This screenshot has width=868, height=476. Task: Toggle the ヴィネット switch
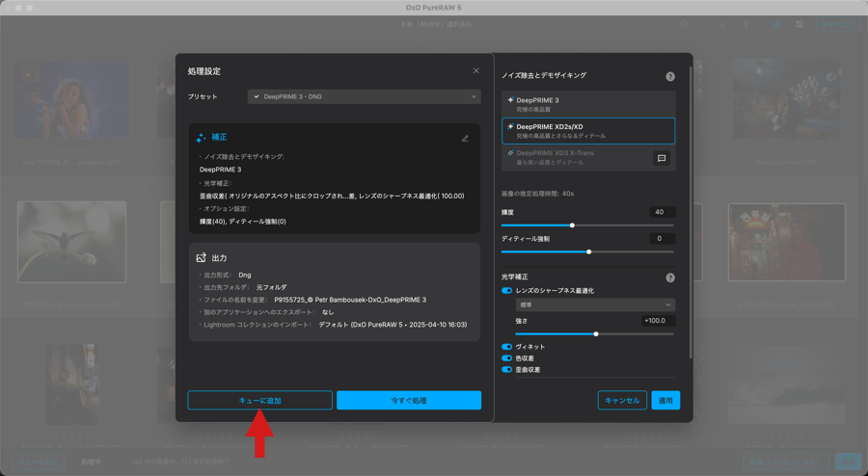tap(506, 347)
